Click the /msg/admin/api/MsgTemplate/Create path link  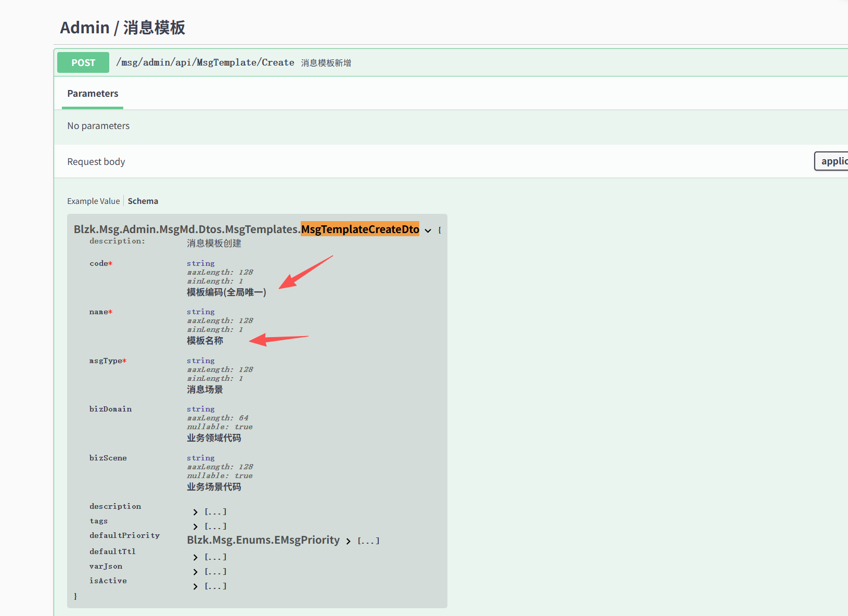click(x=205, y=62)
